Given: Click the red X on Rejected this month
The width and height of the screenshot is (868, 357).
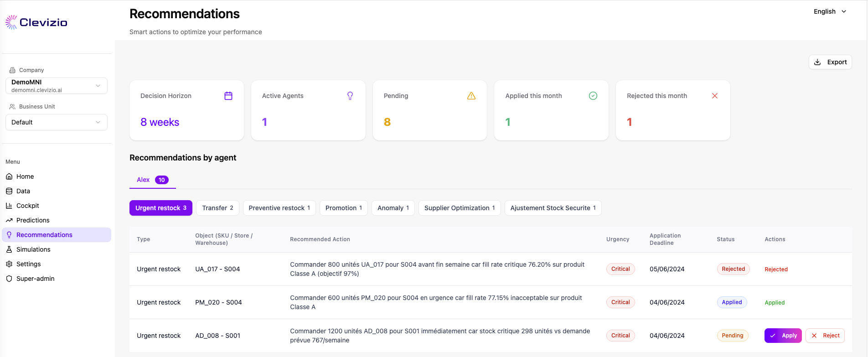Looking at the screenshot, I should 715,96.
